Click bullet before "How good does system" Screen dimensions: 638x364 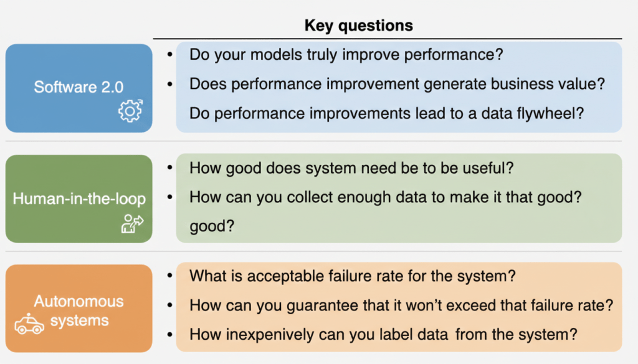[x=169, y=168]
